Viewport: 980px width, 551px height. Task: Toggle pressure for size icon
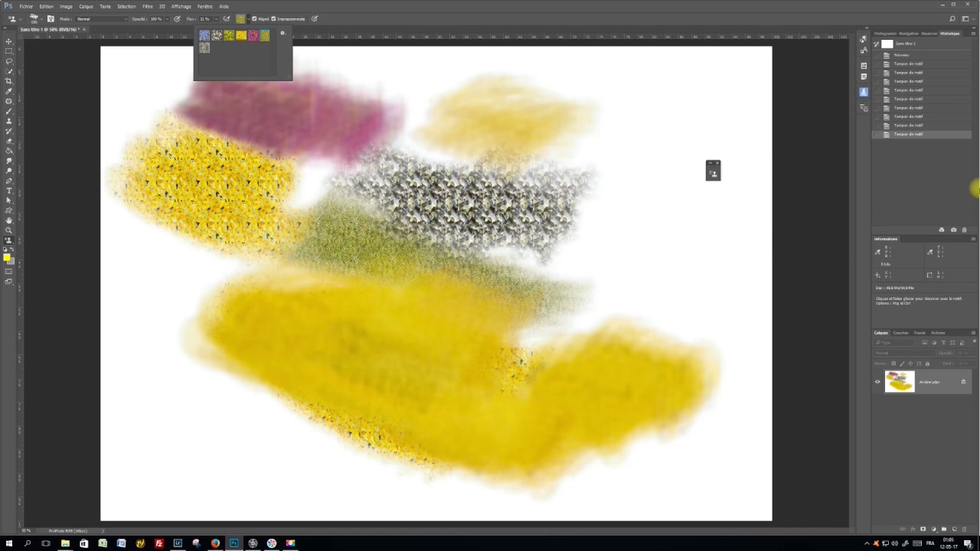[315, 18]
